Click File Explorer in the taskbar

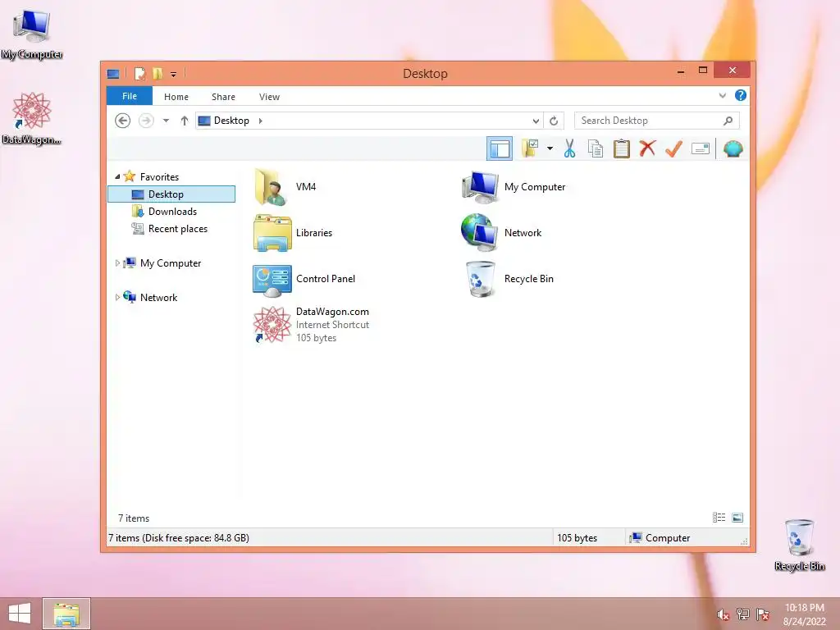point(66,614)
